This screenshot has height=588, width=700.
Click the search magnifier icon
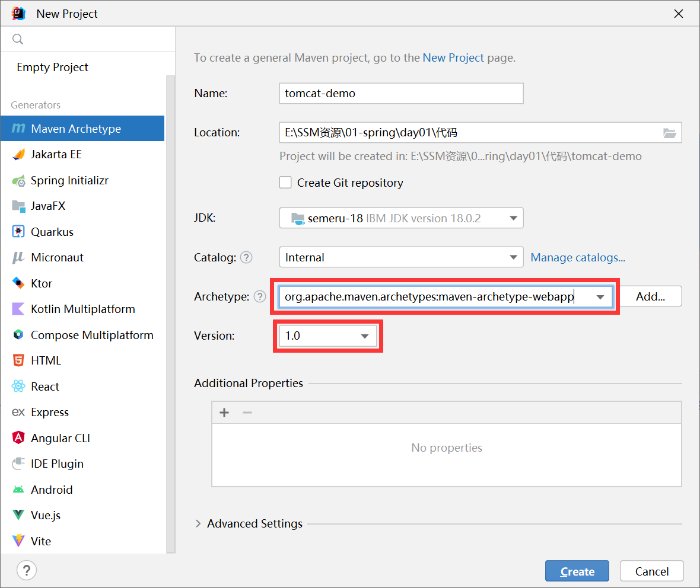tap(17, 39)
